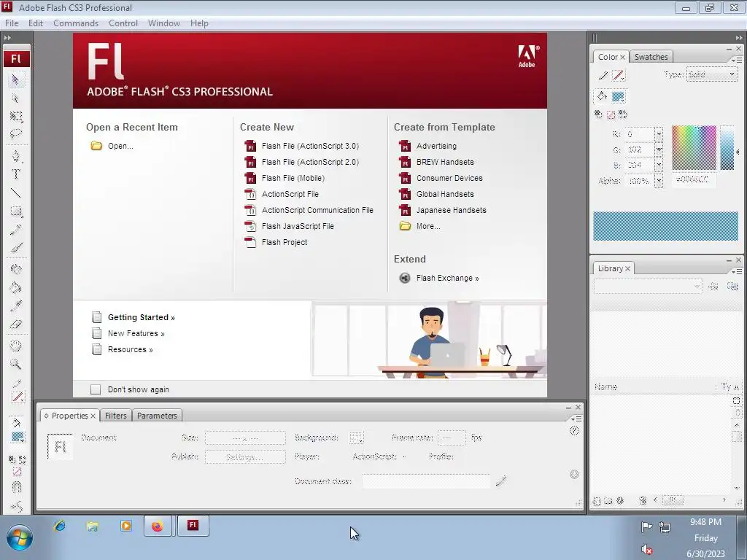Open the Control menu
The width and height of the screenshot is (747, 560).
[123, 23]
